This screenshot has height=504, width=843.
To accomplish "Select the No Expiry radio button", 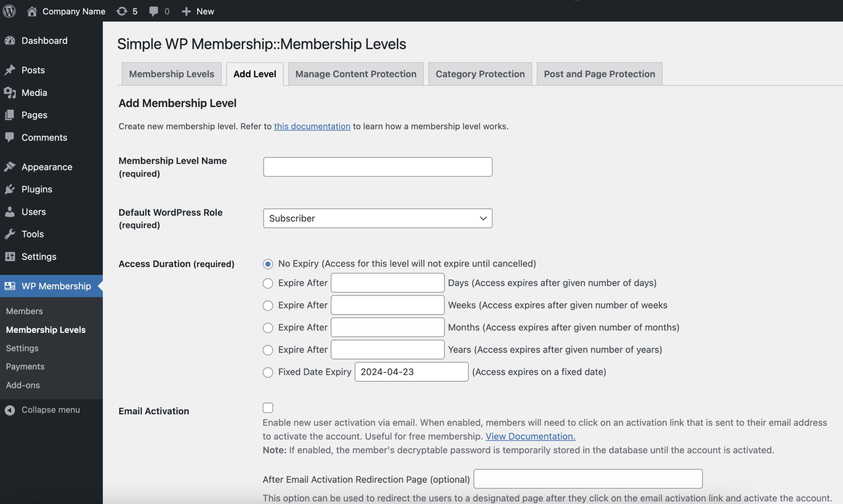I will [x=268, y=264].
